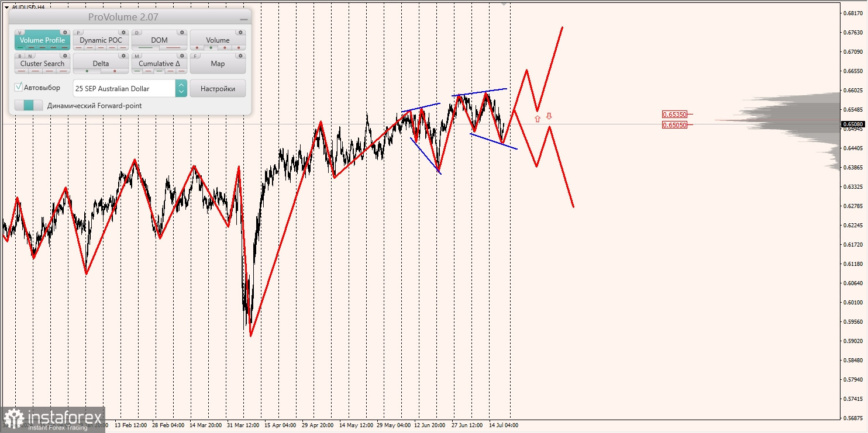Click the P hotkey tag on Dynamic POC
868x433 pixels.
[78, 33]
